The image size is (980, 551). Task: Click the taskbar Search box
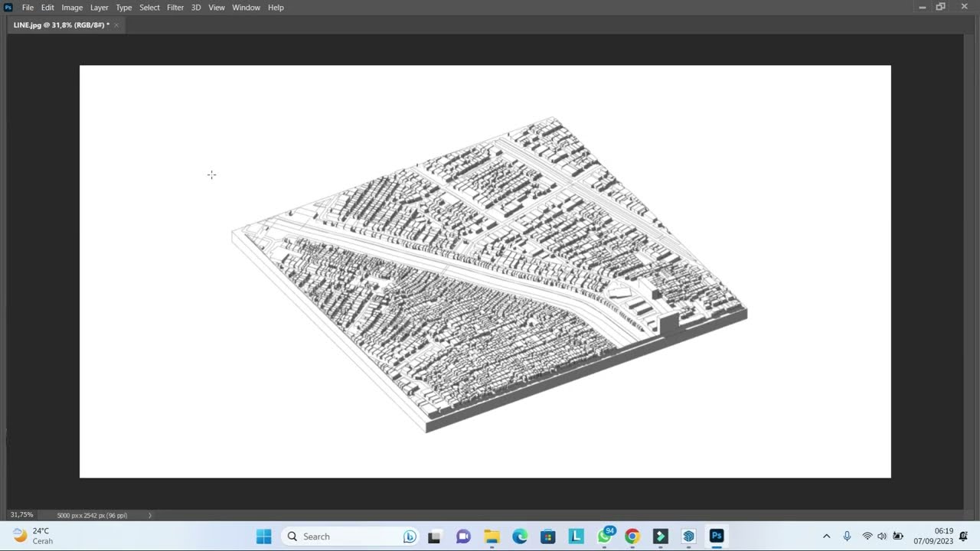351,536
